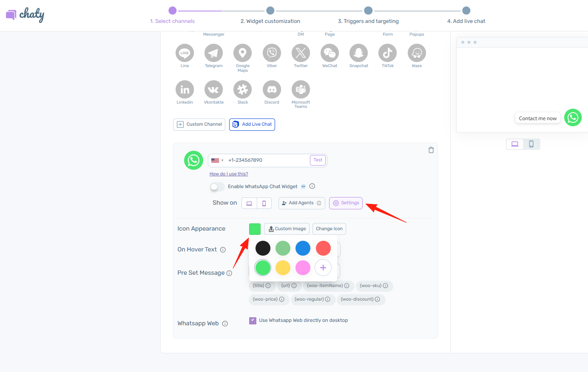Choose the blue color swatch
The image size is (588, 372).
pyautogui.click(x=303, y=248)
